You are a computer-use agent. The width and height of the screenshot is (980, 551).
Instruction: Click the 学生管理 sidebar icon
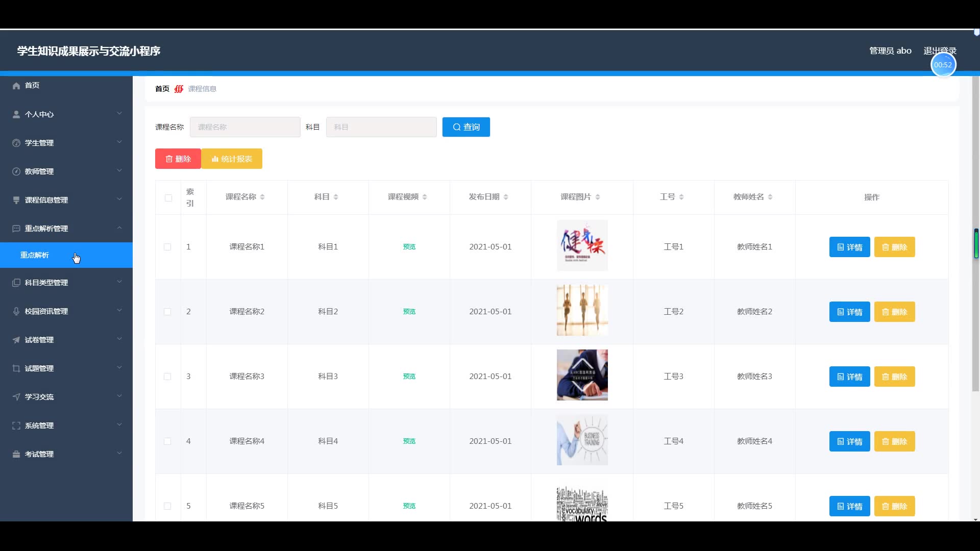[16, 143]
